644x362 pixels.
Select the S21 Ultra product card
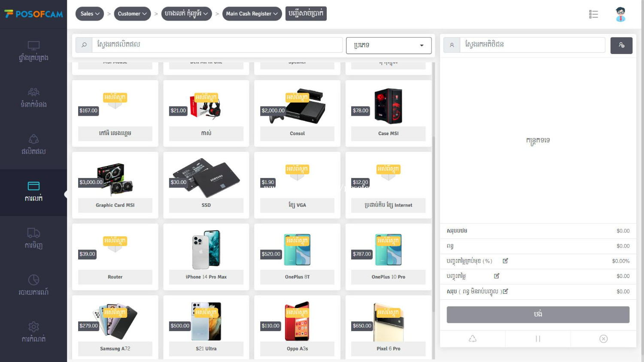pos(206,328)
